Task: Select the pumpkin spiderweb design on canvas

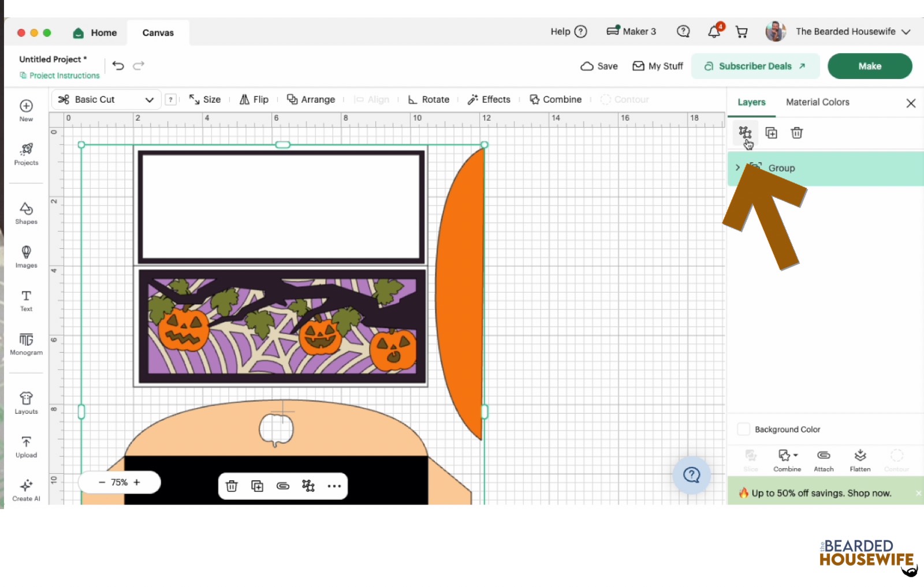Action: [x=281, y=327]
